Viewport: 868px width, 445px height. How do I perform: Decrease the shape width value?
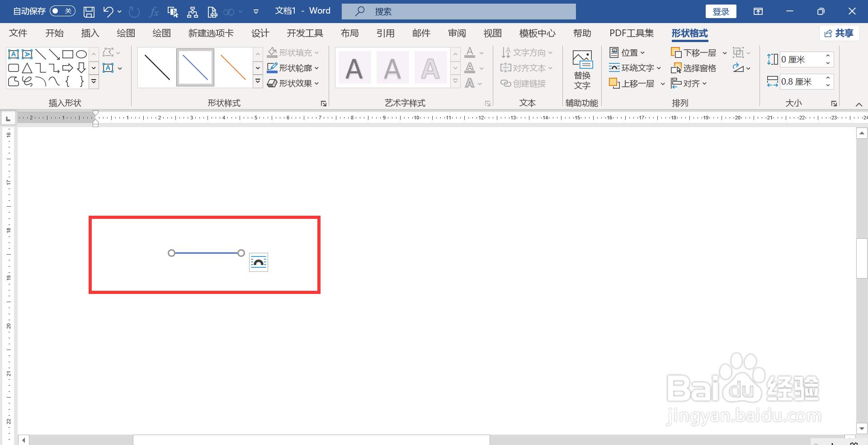click(x=828, y=85)
